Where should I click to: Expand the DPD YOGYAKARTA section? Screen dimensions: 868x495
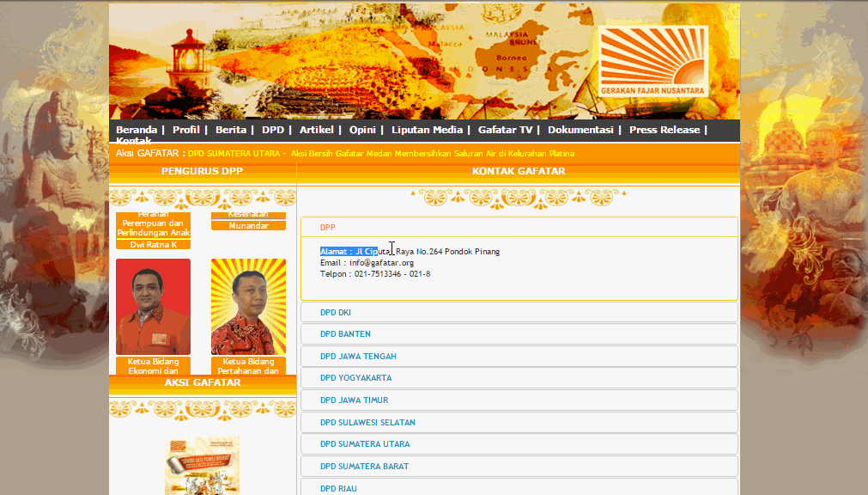click(519, 377)
